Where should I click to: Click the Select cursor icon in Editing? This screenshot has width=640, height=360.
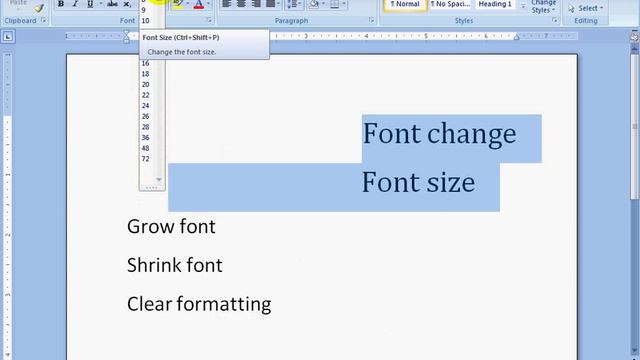pyautogui.click(x=571, y=8)
